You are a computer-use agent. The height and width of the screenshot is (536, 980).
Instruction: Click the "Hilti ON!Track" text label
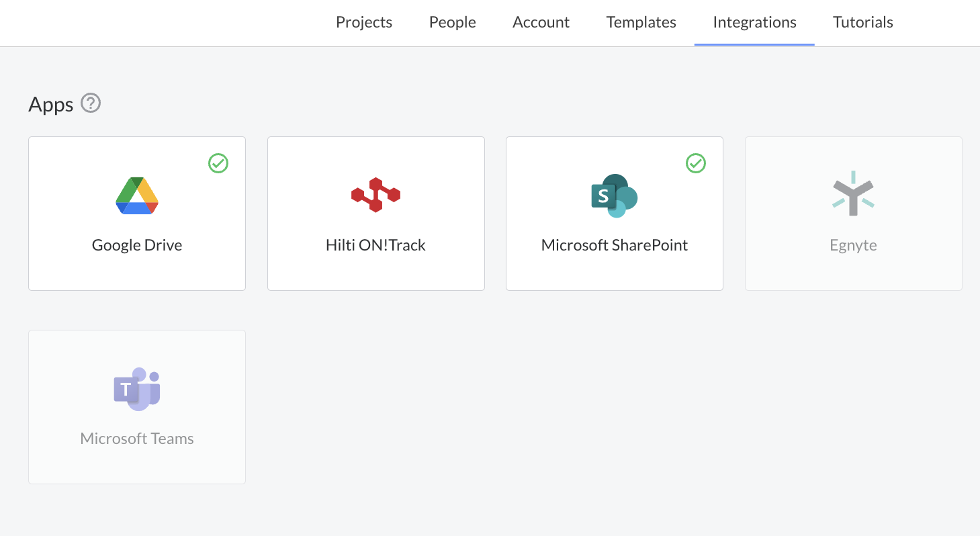click(x=375, y=245)
